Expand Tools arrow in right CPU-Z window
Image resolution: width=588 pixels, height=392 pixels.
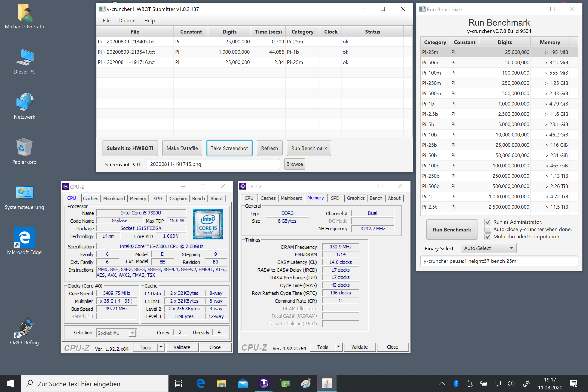[x=338, y=347]
